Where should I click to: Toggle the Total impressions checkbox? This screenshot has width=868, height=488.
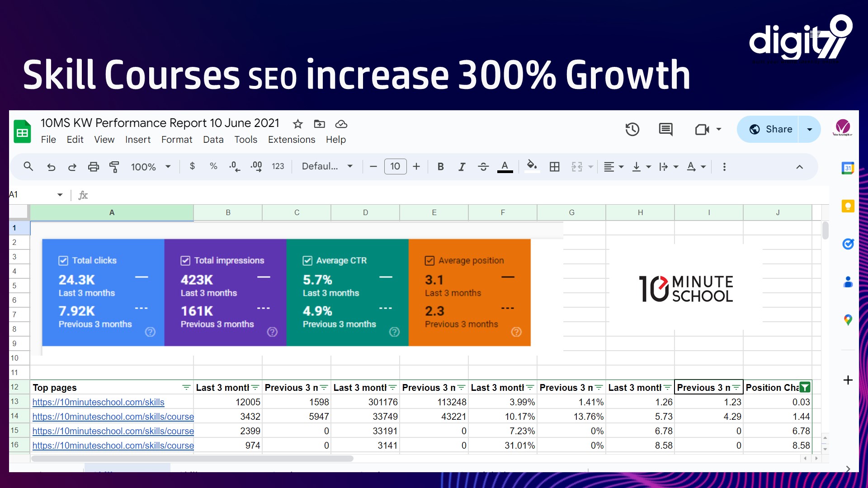click(185, 261)
